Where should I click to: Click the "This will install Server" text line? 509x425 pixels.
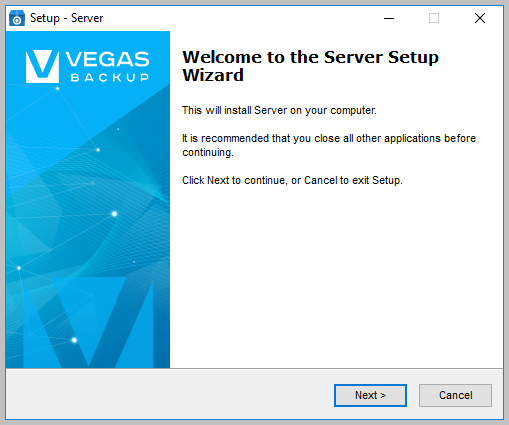click(279, 110)
